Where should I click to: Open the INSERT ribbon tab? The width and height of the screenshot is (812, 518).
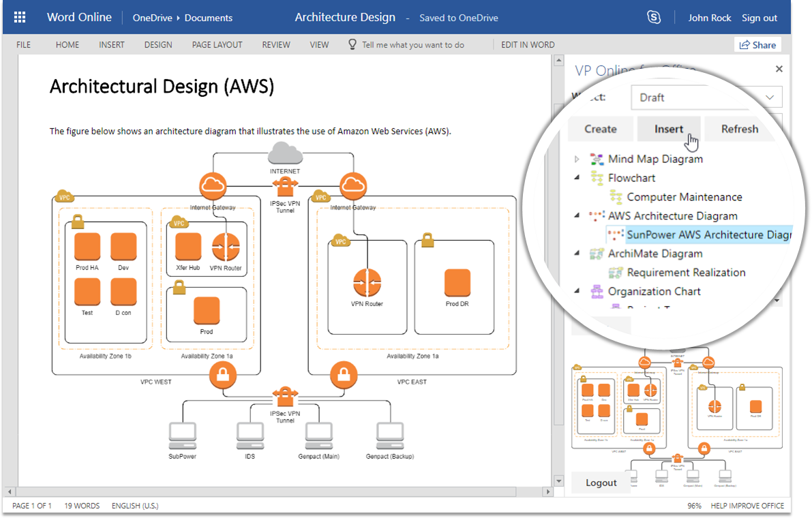click(111, 44)
